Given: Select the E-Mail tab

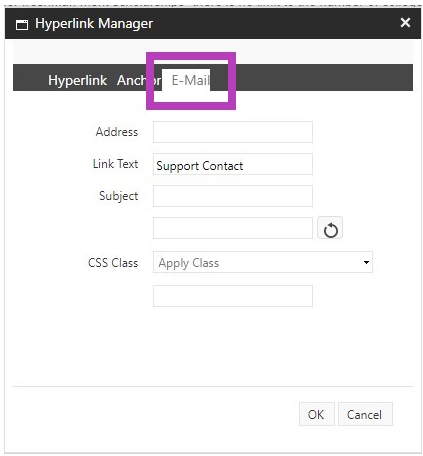Looking at the screenshot, I should [x=190, y=80].
